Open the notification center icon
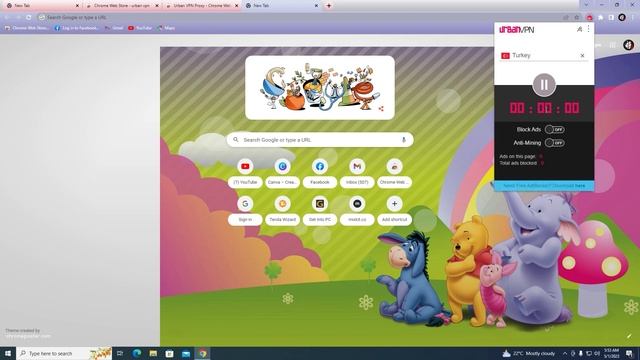The width and height of the screenshot is (640, 360). (x=629, y=353)
